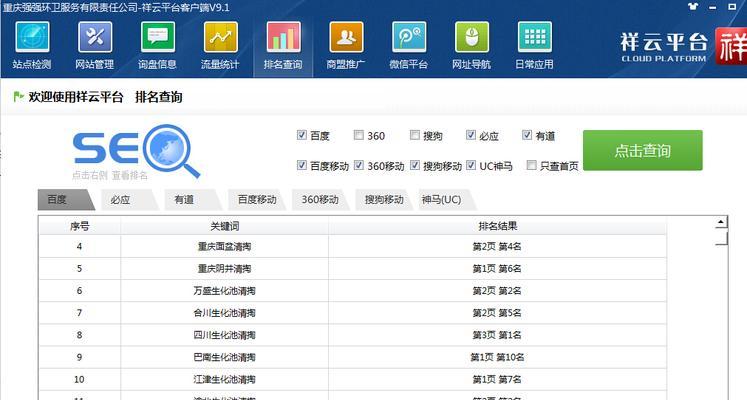This screenshot has height=400, width=747.
Task: Open the 排名查询 bar chart icon
Action: 283,37
